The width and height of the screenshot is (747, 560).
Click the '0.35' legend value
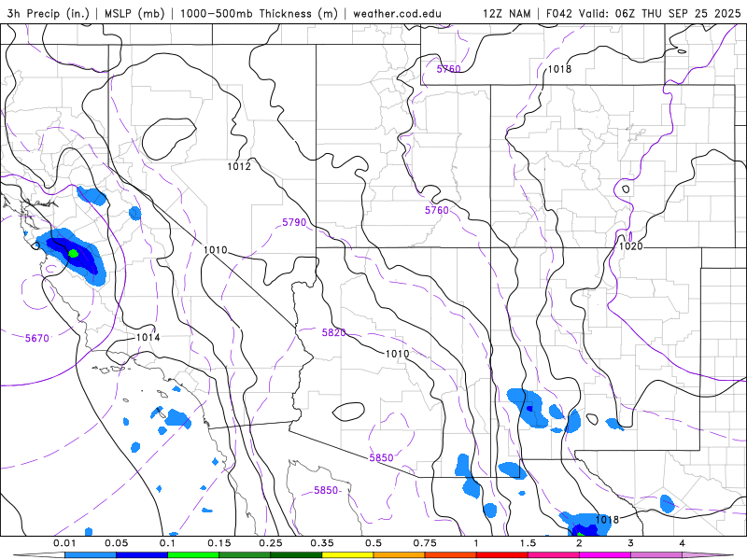point(322,543)
